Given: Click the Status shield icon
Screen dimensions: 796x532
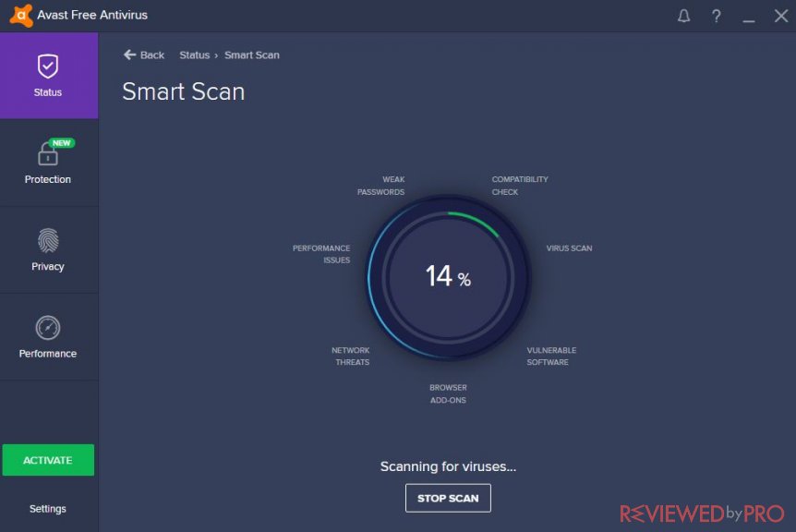Looking at the screenshot, I should 48,66.
